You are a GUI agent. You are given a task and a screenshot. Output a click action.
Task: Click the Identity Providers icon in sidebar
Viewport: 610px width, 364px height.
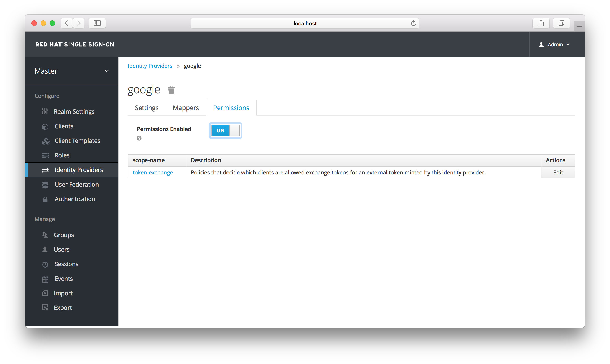(x=45, y=170)
